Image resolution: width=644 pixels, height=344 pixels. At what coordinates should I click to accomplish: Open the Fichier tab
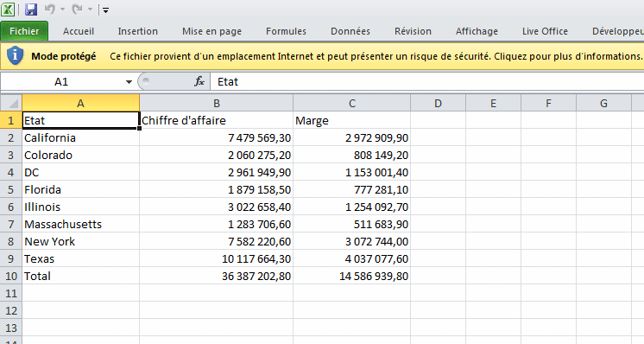[24, 31]
